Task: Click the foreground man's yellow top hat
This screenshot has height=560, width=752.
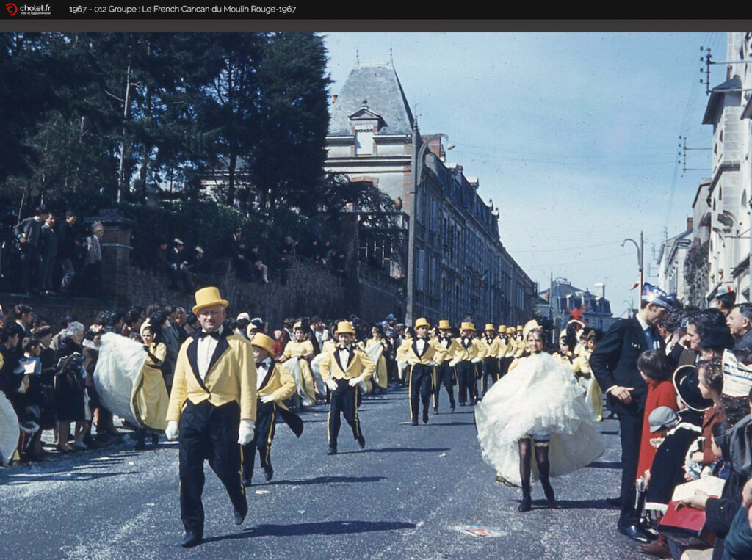Action: 209,298
